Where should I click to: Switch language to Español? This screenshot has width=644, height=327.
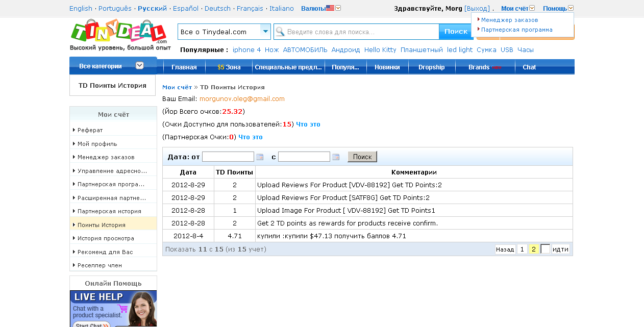186,8
